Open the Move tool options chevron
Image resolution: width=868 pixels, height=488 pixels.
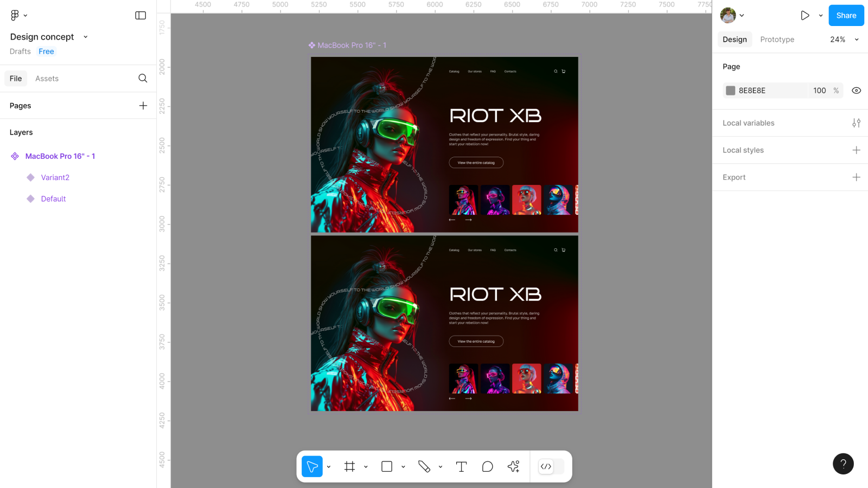[x=329, y=466]
